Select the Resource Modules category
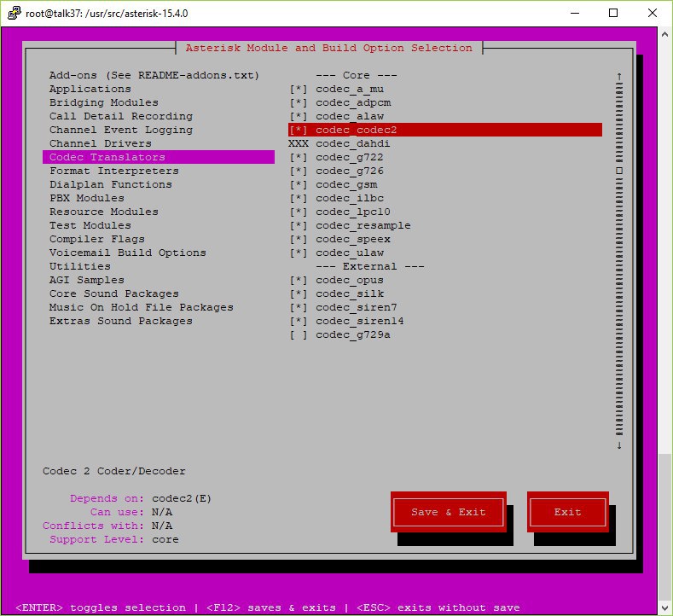 tap(104, 212)
